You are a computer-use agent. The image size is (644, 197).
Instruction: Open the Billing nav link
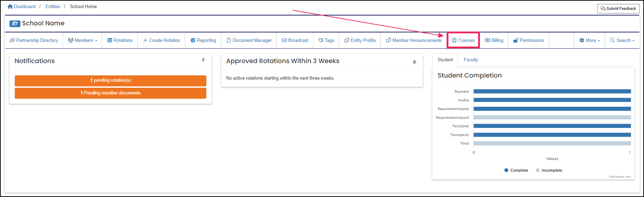[x=494, y=40]
